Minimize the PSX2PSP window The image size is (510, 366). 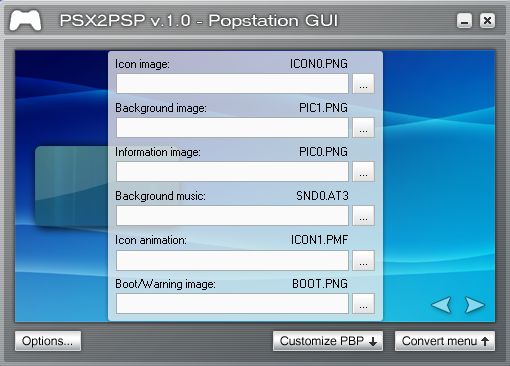tap(464, 21)
